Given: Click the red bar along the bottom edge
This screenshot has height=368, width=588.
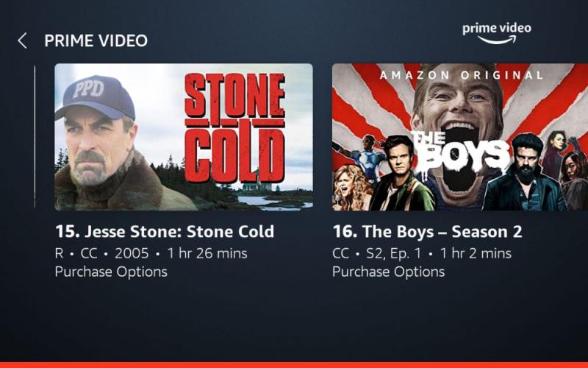Looking at the screenshot, I should click(294, 365).
